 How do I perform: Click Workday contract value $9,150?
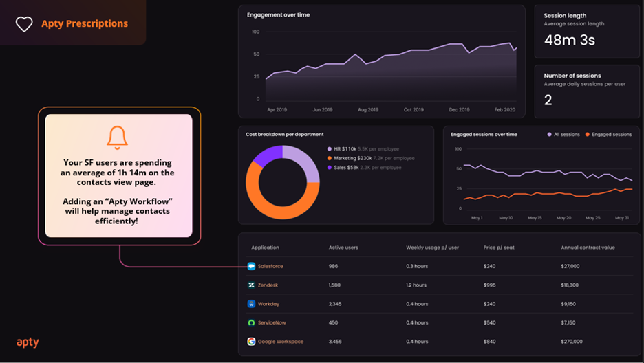point(568,304)
